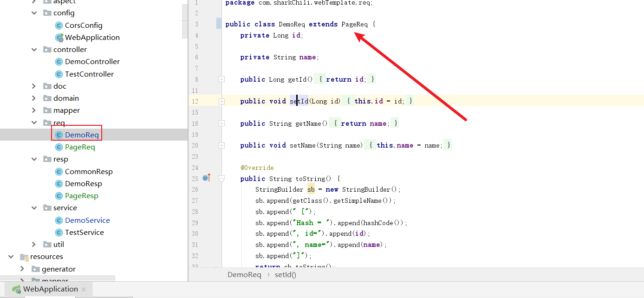Close the WebApplication run tab

coord(84,290)
